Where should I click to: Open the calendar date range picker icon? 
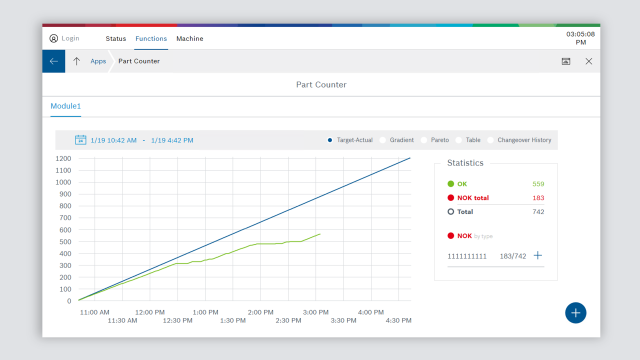pyautogui.click(x=80, y=140)
